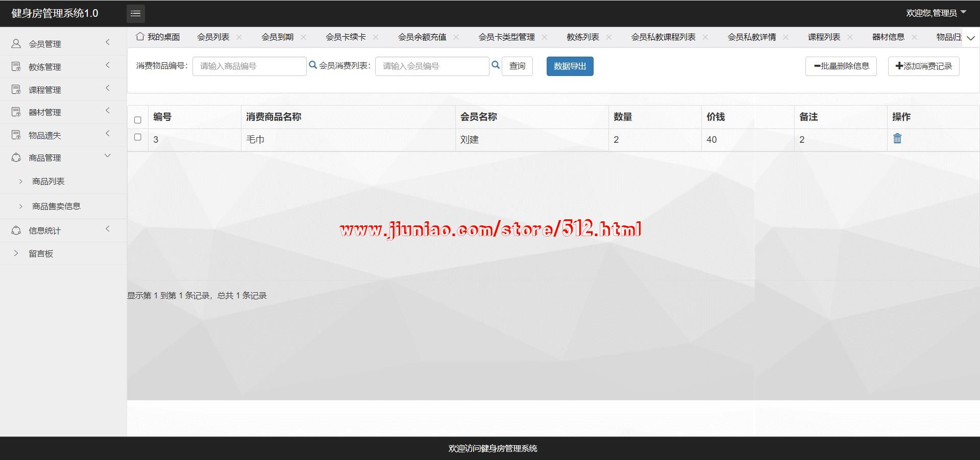Click search icon beside 会员编号 input

pyautogui.click(x=495, y=65)
